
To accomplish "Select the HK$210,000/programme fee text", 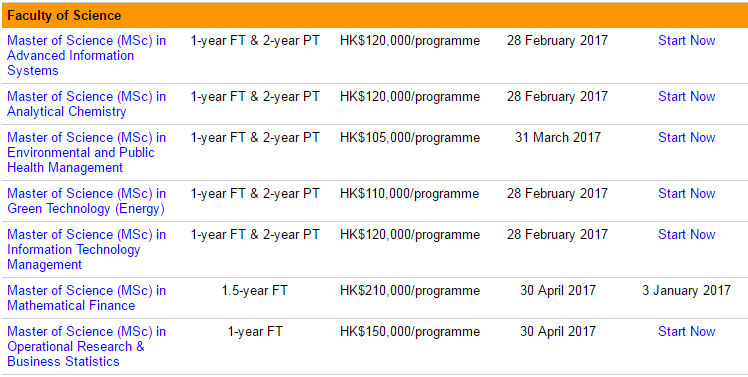I will 410,291.
